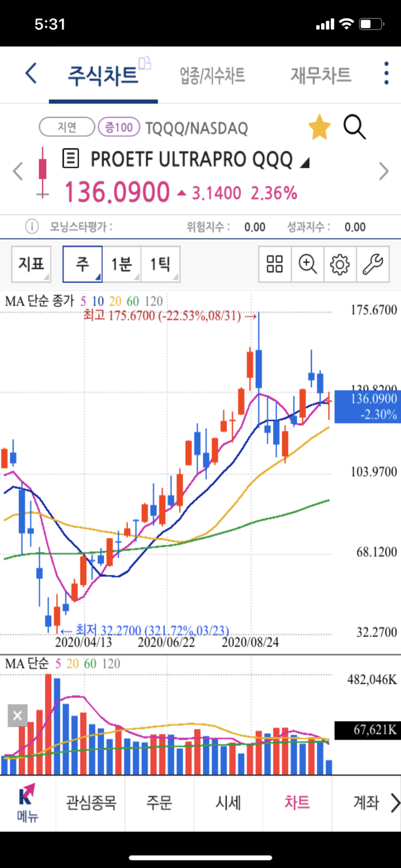
Task: Open the 지표 indicator settings
Action: 31,264
